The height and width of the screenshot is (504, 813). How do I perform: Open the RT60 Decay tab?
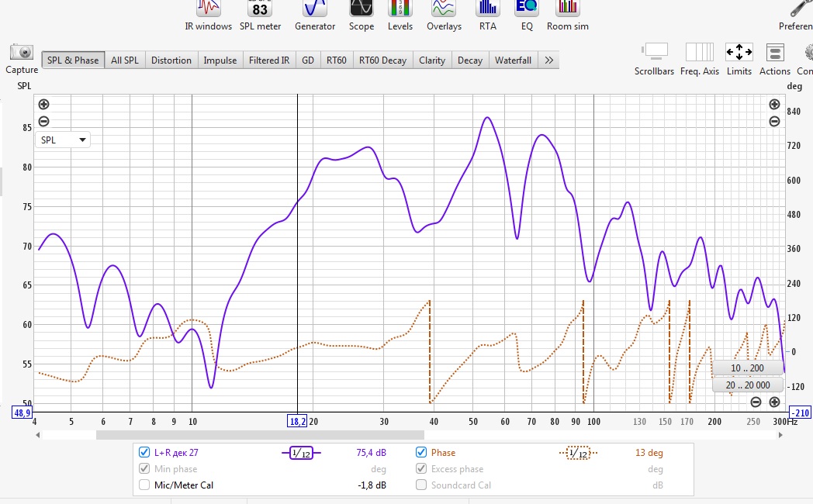click(382, 60)
